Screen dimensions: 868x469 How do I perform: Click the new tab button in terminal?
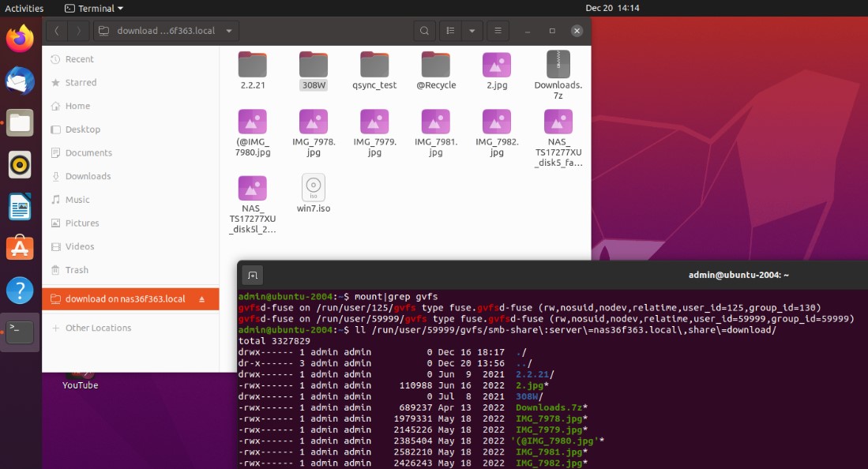click(253, 275)
